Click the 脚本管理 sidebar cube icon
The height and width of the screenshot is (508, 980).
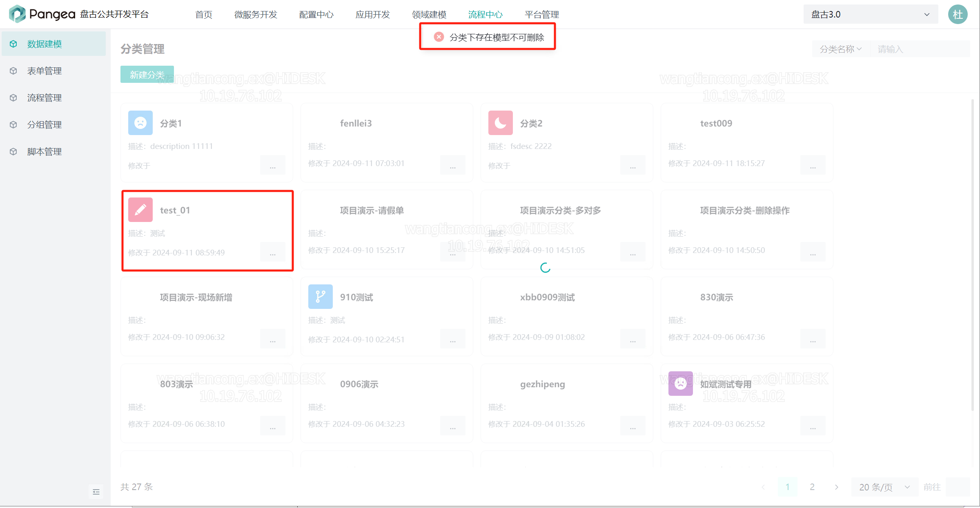pyautogui.click(x=13, y=151)
